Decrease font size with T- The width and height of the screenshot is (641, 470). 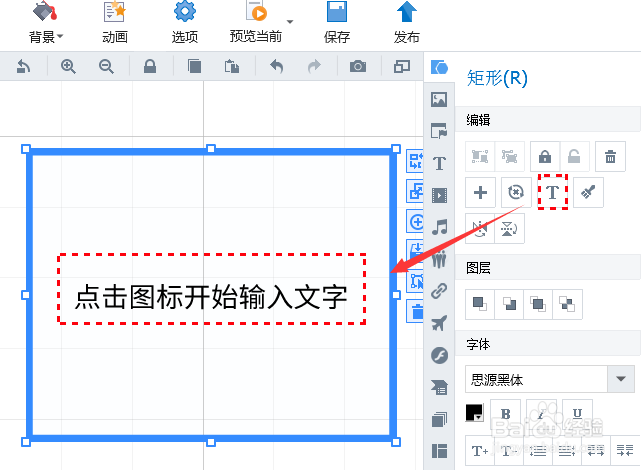pyautogui.click(x=509, y=451)
